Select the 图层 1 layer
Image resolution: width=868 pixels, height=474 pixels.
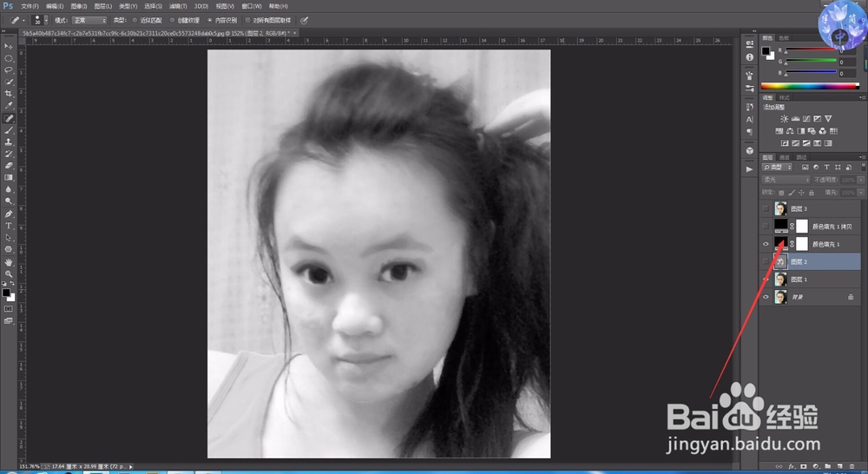811,279
